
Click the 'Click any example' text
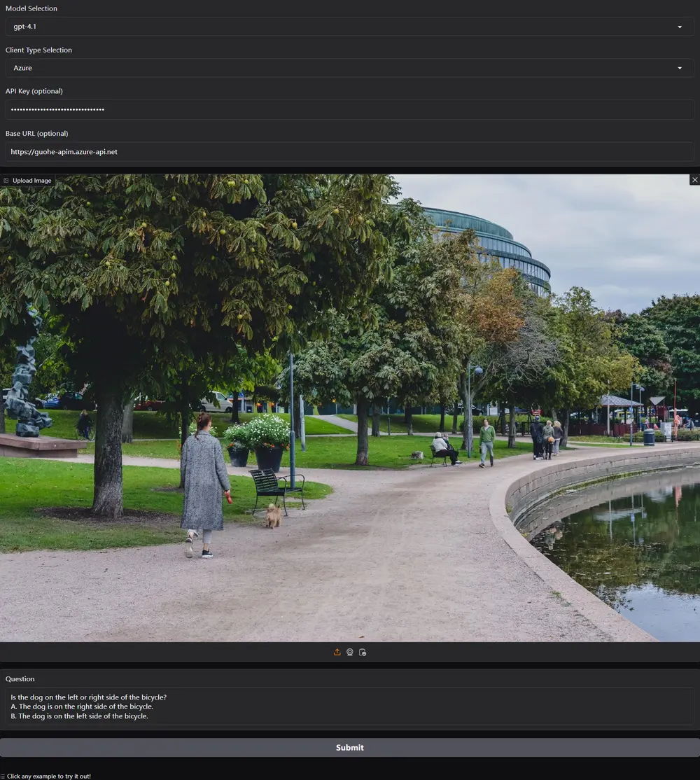[x=49, y=776]
